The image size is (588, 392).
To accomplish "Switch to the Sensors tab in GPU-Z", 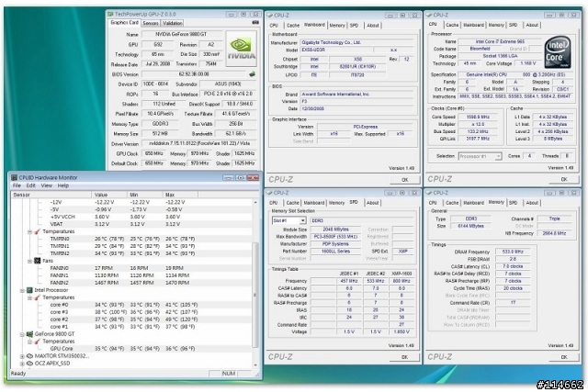I will [151, 23].
